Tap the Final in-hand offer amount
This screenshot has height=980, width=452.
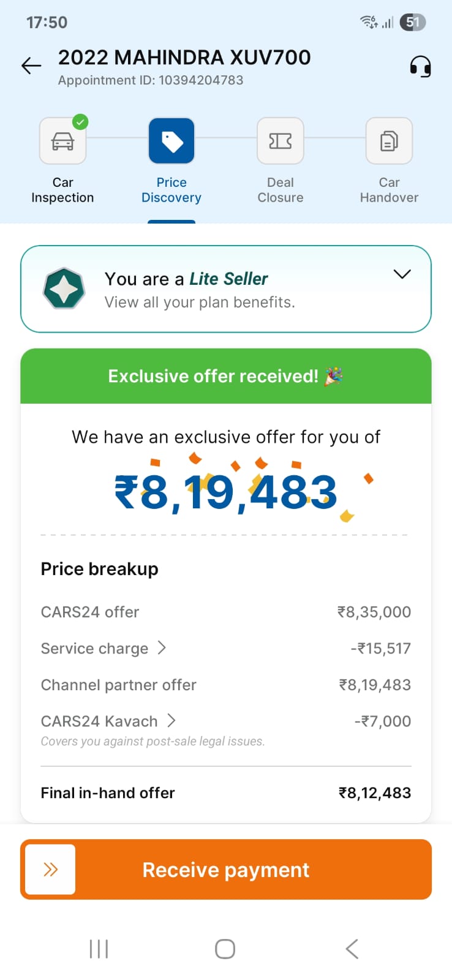point(375,793)
